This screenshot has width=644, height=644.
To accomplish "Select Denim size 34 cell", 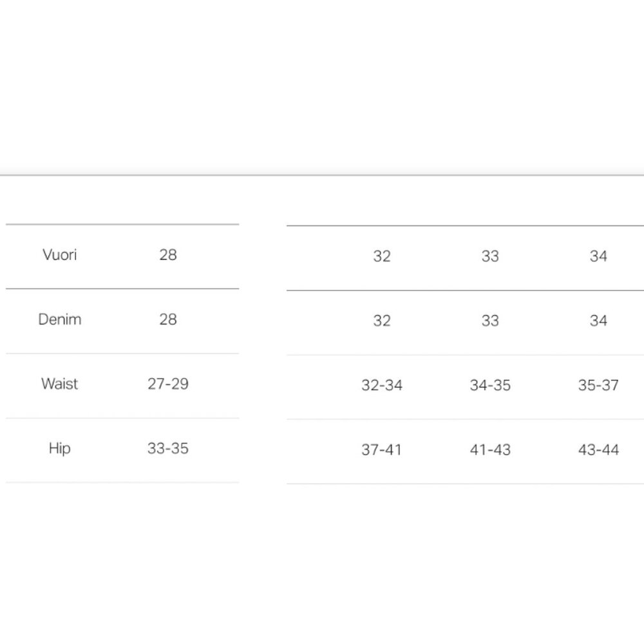I will click(598, 321).
